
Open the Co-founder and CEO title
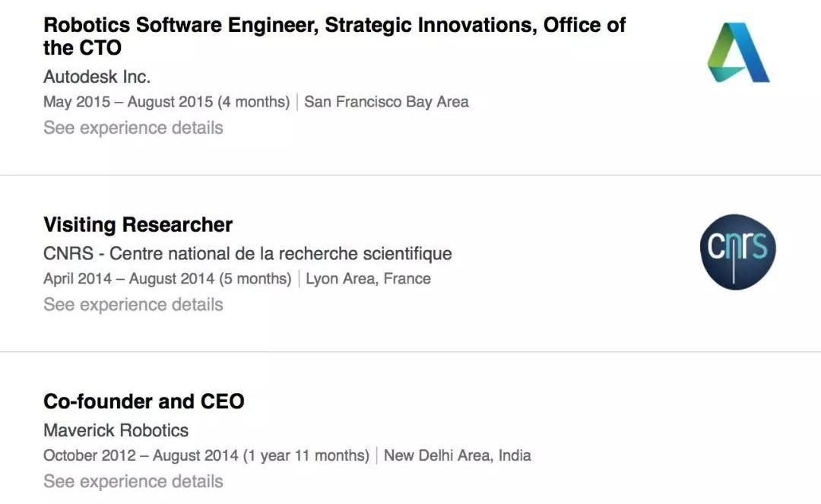coord(144,401)
